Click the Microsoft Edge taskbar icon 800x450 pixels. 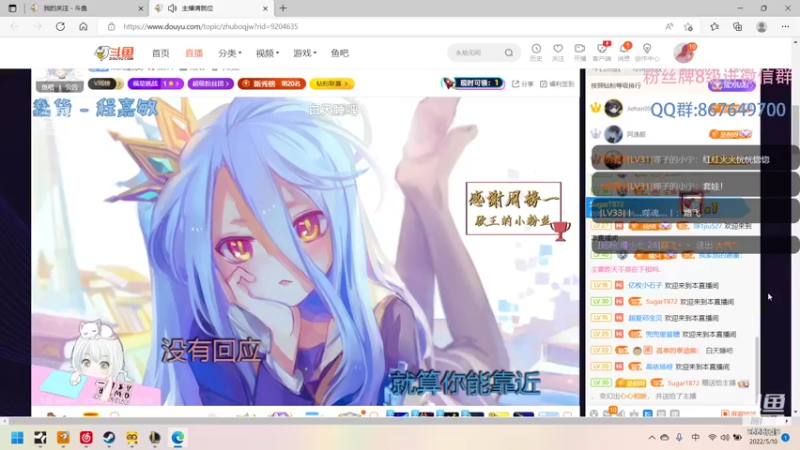pos(178,437)
